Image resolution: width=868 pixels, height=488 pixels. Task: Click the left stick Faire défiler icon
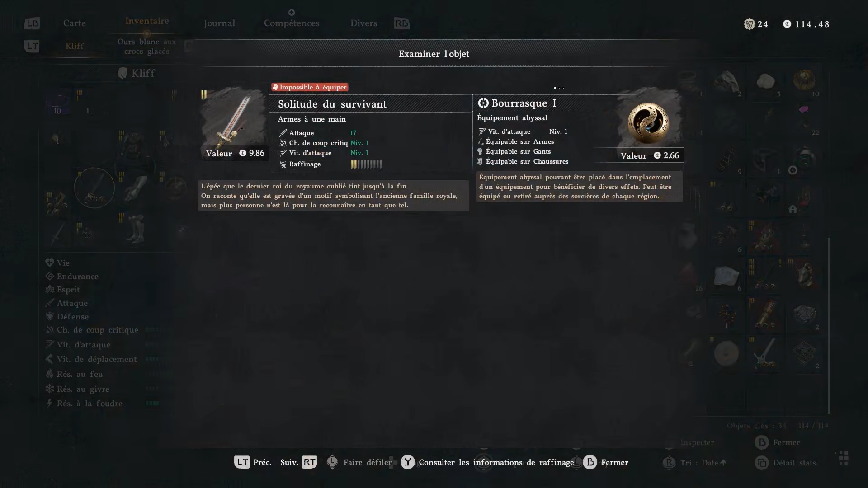pos(332,462)
